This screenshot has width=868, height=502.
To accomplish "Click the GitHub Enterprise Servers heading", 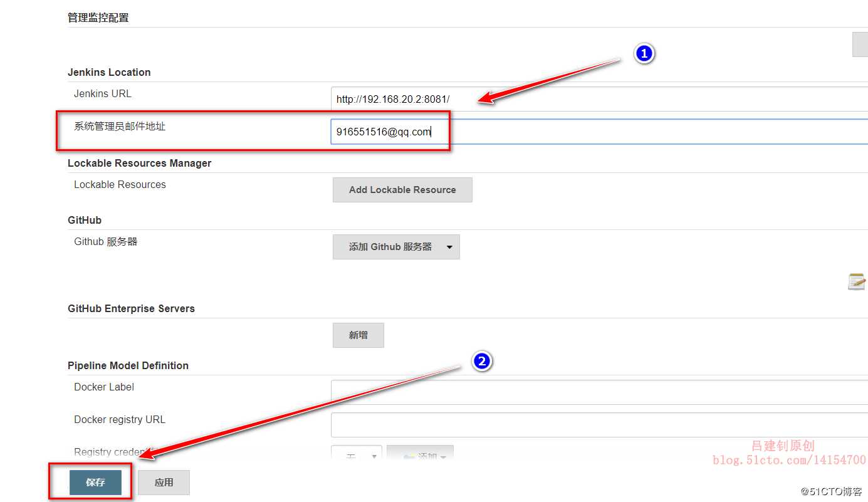I will (131, 308).
